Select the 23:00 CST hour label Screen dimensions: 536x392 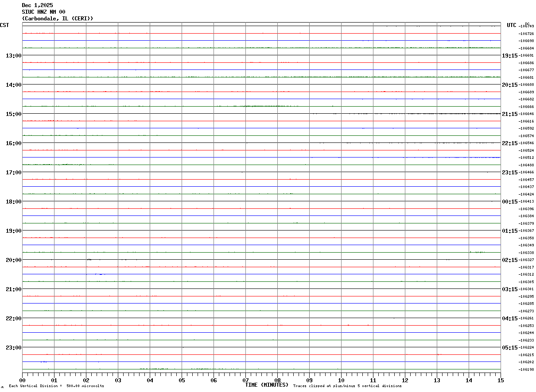click(13, 347)
